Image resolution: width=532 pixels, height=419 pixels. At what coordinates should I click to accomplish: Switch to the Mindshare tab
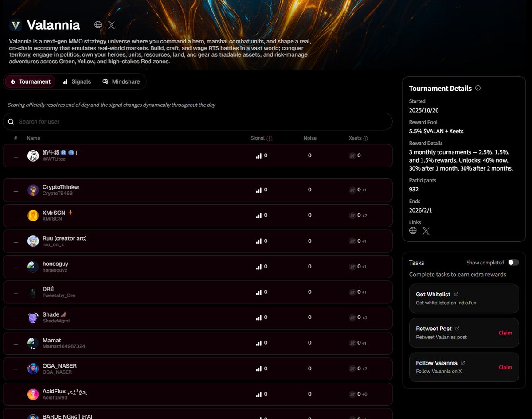[x=121, y=81]
